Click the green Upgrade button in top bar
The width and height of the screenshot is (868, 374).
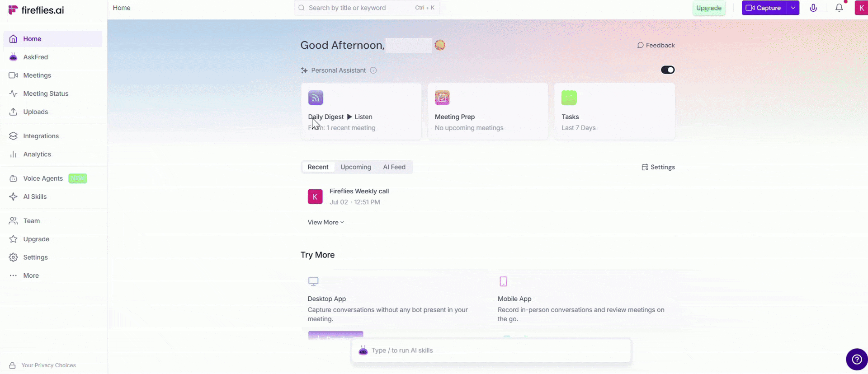709,8
